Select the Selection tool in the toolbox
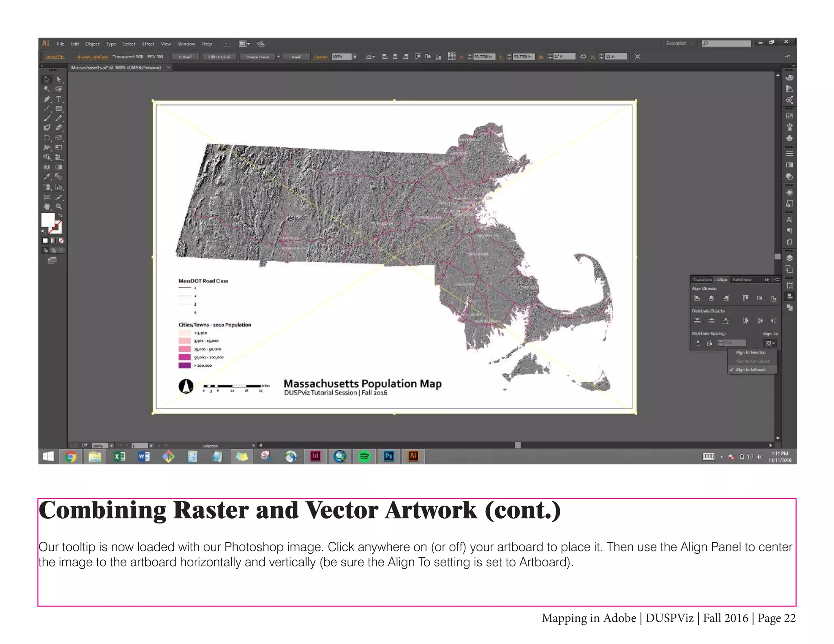This screenshot has width=834, height=644. [x=47, y=79]
